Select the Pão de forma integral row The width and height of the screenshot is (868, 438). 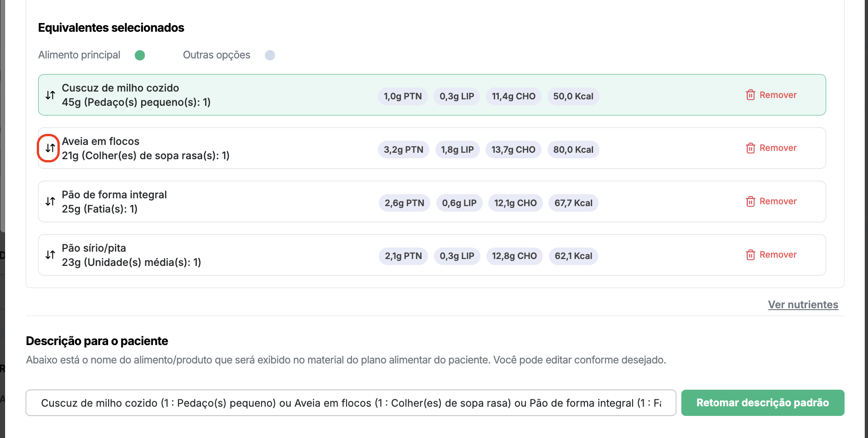[276, 202]
